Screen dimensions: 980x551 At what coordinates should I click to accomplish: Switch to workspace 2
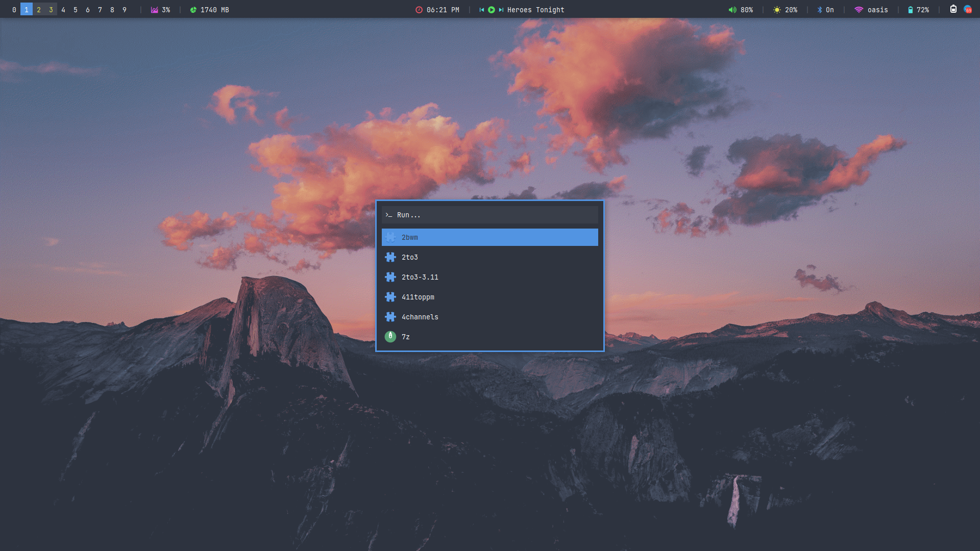click(x=39, y=10)
